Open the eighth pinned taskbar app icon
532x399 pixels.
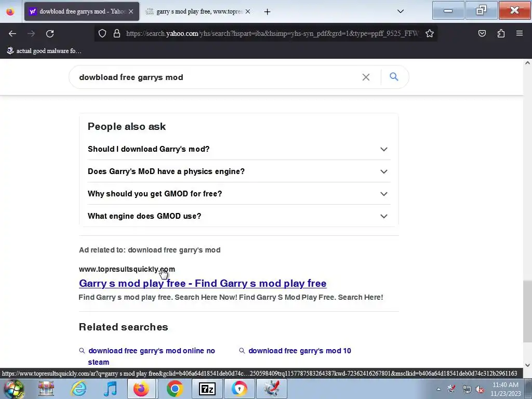point(239,389)
